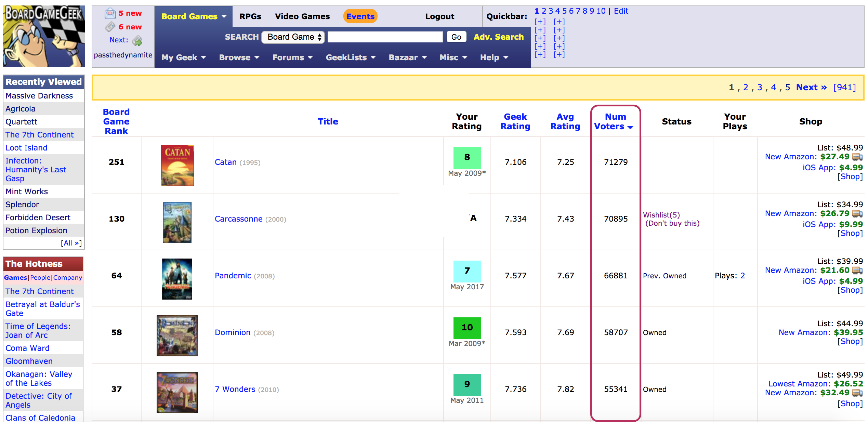Select Quickbar slot 5
This screenshot has height=422, width=868.
pos(564,11)
